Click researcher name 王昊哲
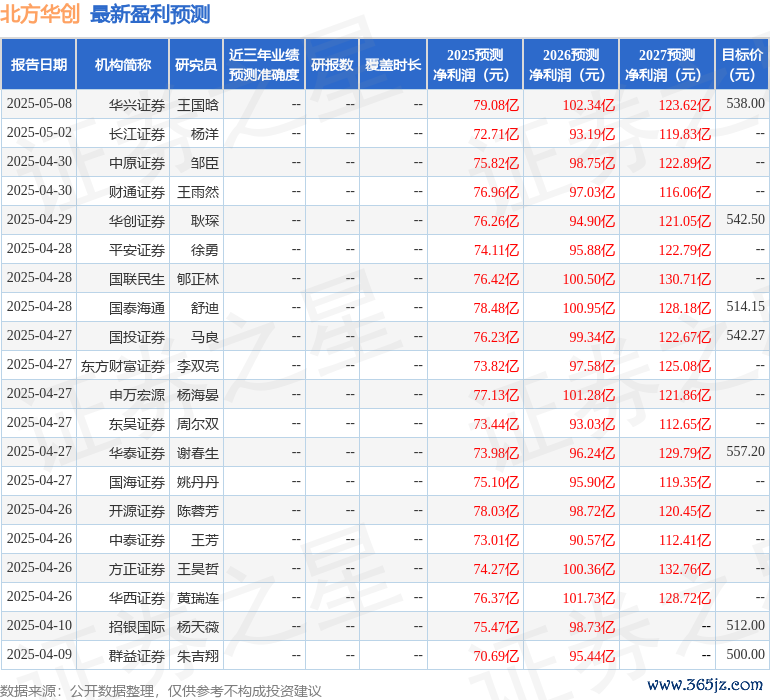Viewport: 770px width, 700px height. tap(197, 568)
